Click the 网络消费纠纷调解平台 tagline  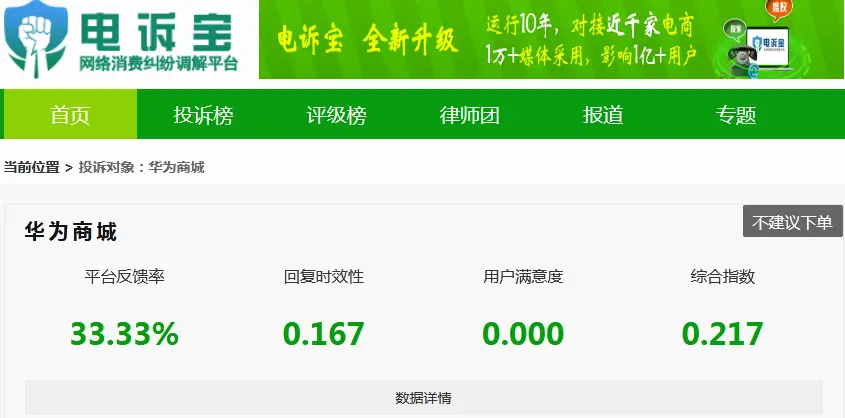pyautogui.click(x=158, y=64)
